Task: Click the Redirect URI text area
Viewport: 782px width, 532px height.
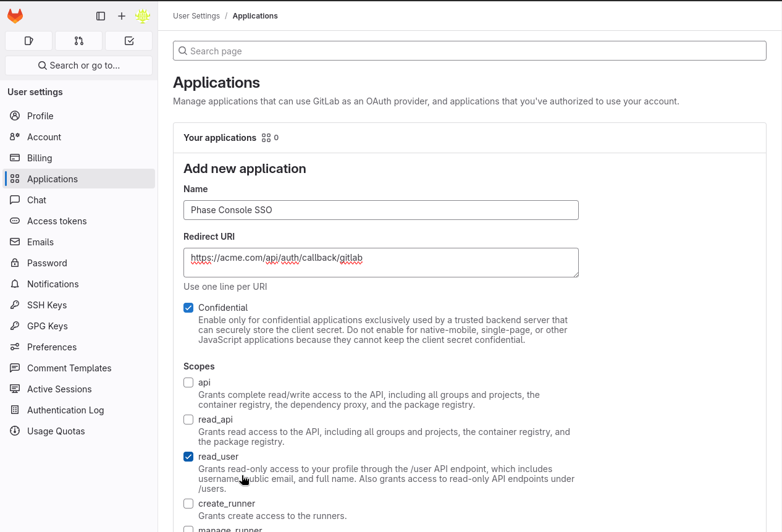Action: coord(381,263)
